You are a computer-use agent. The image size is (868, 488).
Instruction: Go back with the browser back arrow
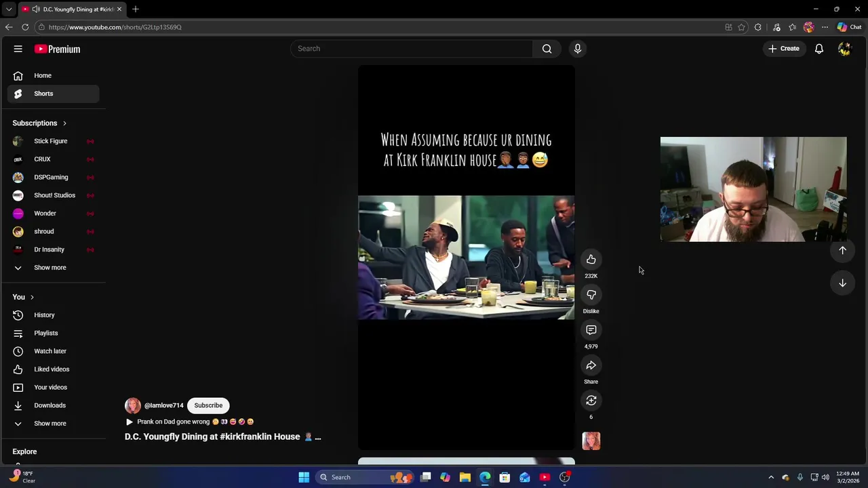(x=9, y=27)
